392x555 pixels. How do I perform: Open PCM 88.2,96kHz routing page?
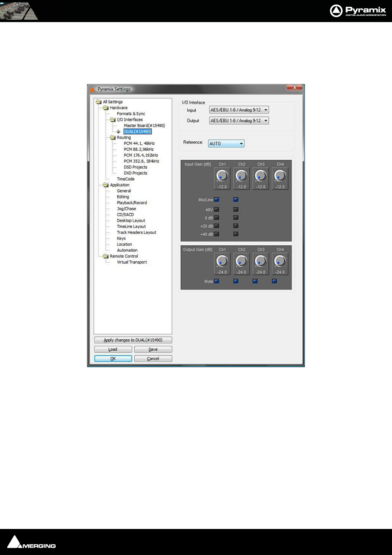click(139, 149)
